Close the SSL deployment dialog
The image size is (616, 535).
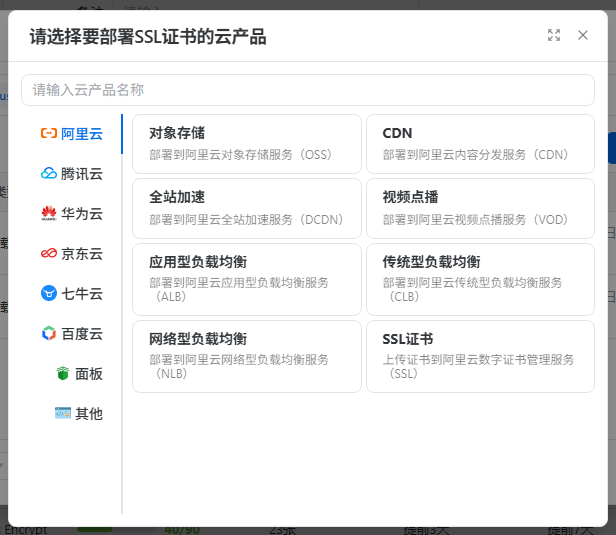pyautogui.click(x=583, y=35)
